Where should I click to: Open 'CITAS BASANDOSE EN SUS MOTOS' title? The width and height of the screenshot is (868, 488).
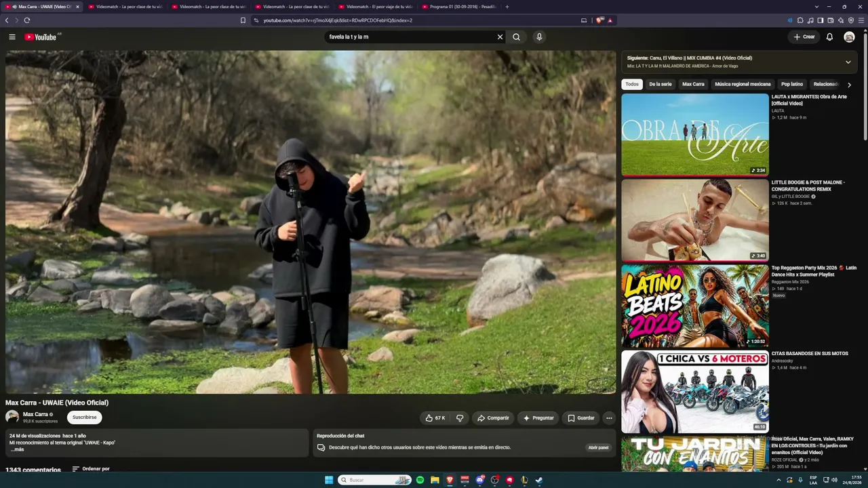click(810, 353)
